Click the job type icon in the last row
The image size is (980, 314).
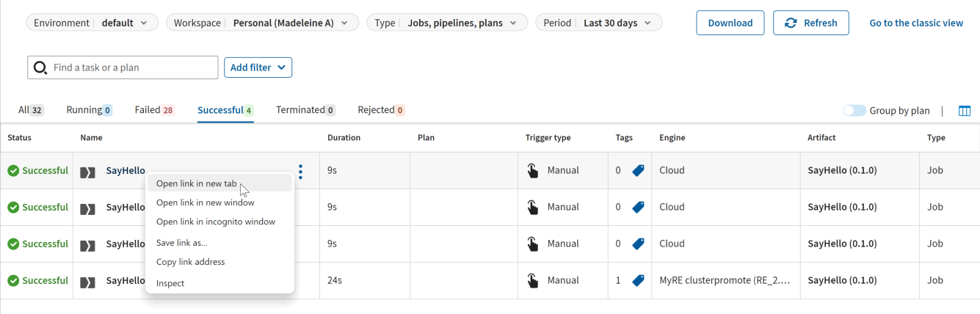88,281
